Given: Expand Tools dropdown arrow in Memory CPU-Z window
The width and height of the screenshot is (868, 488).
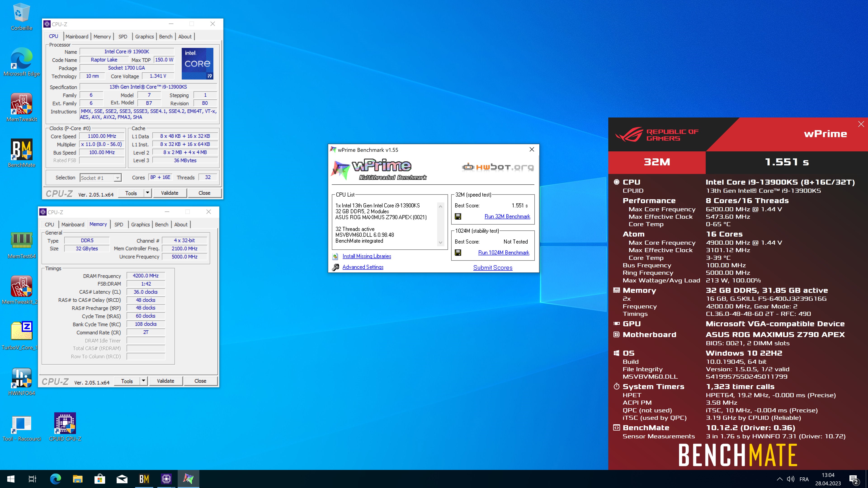Looking at the screenshot, I should point(143,380).
